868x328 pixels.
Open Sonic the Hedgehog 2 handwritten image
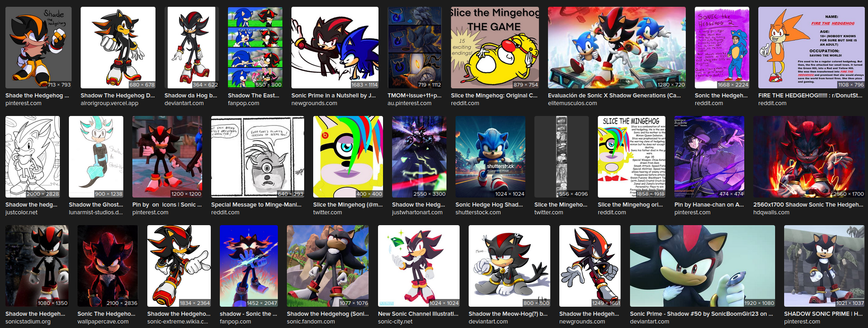[722, 48]
